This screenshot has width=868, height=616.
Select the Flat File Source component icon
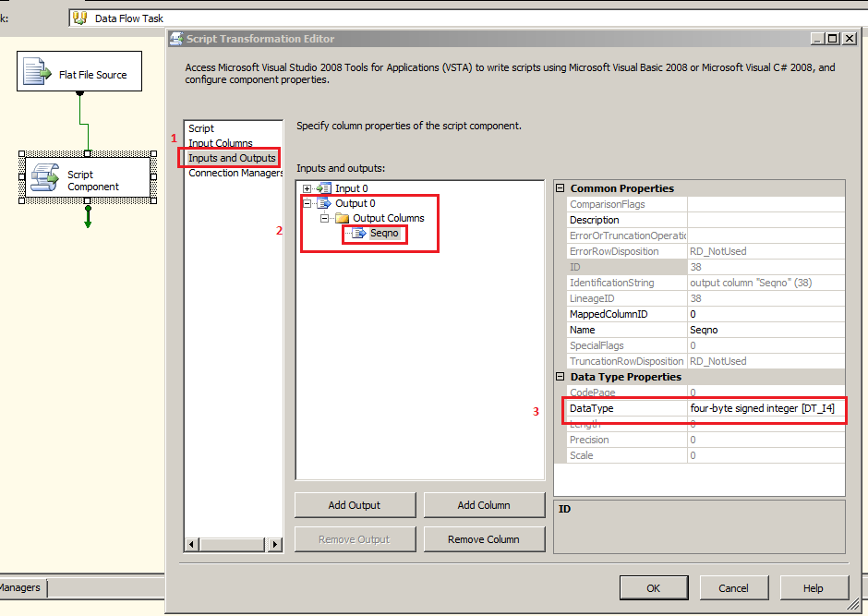click(37, 70)
